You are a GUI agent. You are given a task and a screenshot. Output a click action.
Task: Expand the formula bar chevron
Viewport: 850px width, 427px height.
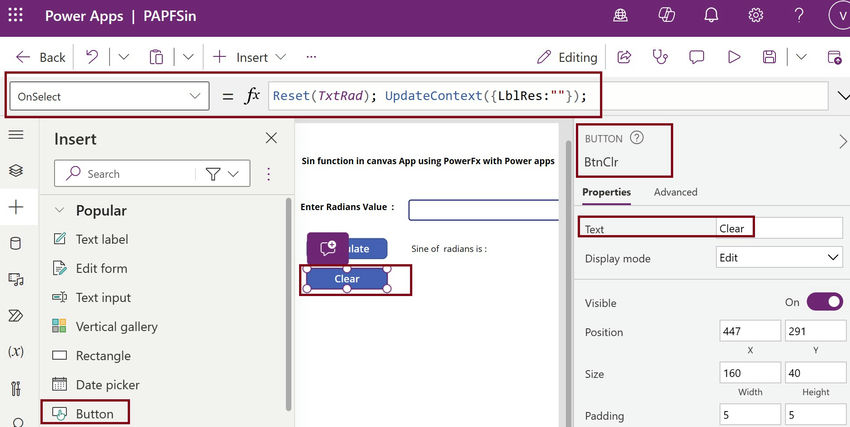coord(843,96)
